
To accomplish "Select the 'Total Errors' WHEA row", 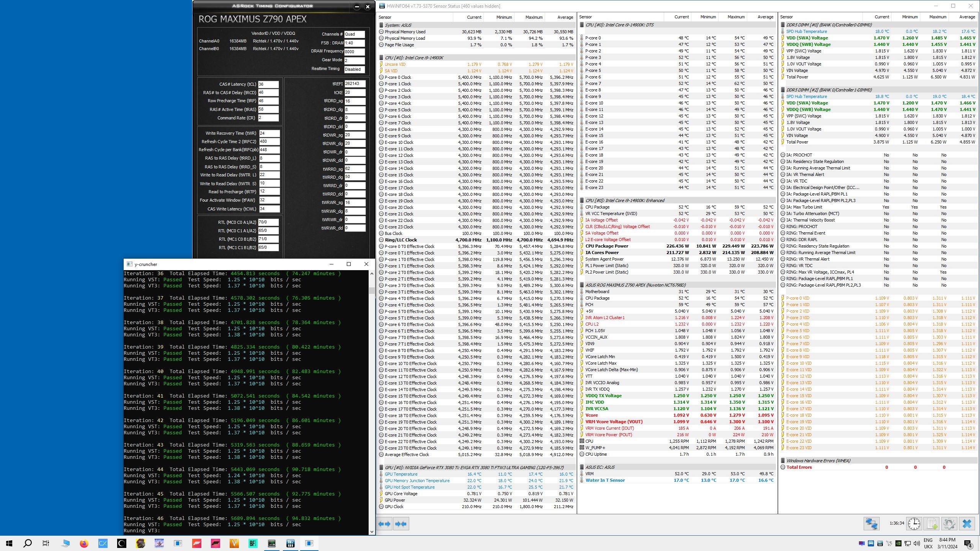I will click(x=878, y=467).
